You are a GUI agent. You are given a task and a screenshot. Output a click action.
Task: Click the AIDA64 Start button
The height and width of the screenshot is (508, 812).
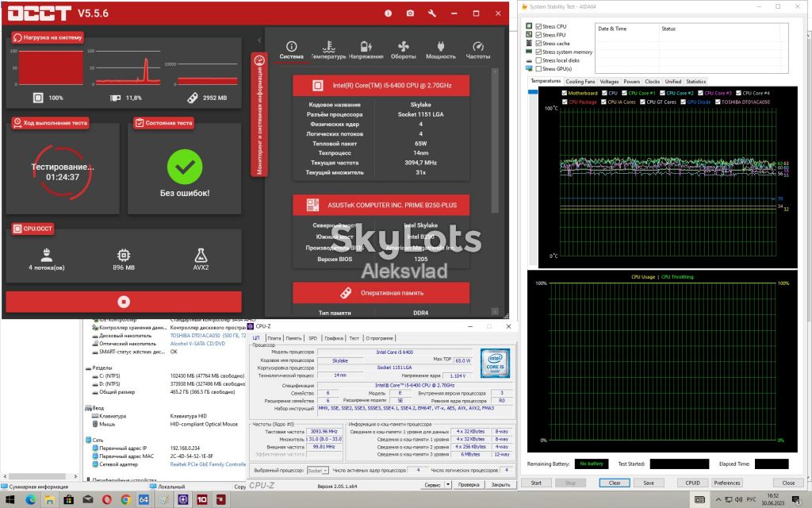[x=536, y=483]
